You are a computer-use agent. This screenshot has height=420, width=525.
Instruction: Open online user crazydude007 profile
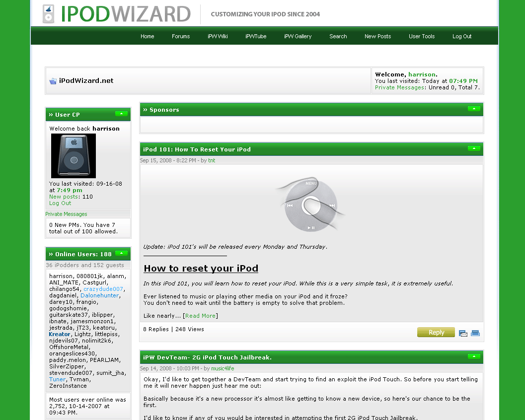click(103, 289)
